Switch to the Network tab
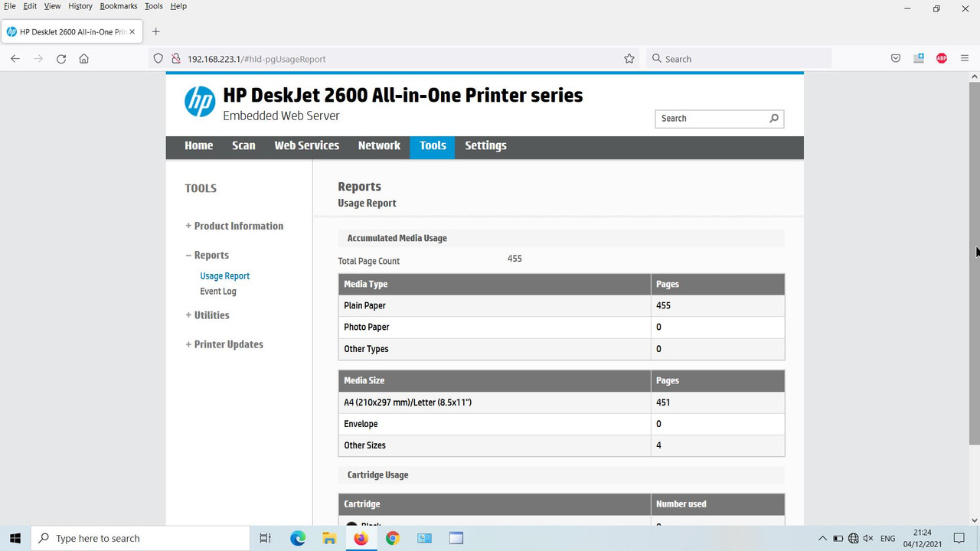980x551 pixels. (379, 145)
